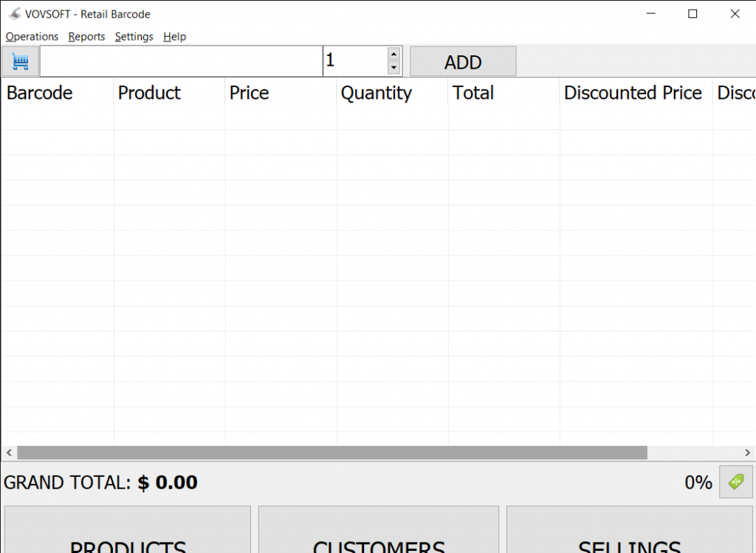Viewport: 756px width, 553px height.
Task: Open the Reports menu
Action: point(87,37)
